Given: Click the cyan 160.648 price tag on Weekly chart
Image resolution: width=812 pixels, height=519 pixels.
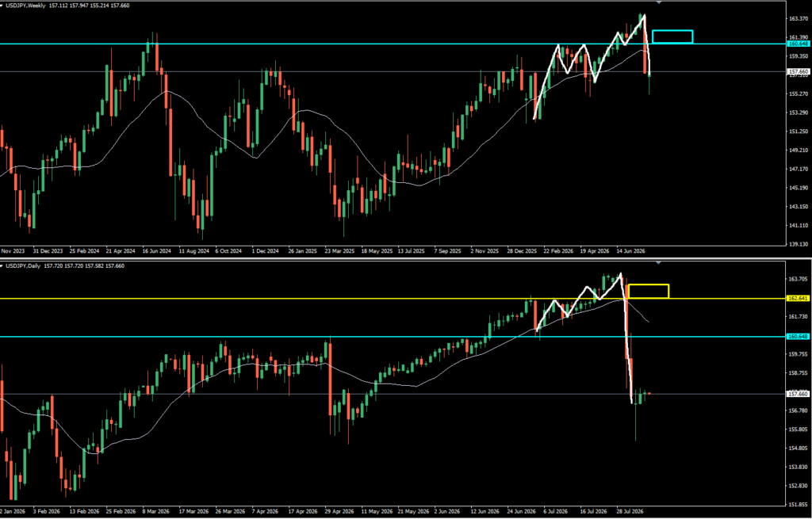Looking at the screenshot, I should [799, 44].
